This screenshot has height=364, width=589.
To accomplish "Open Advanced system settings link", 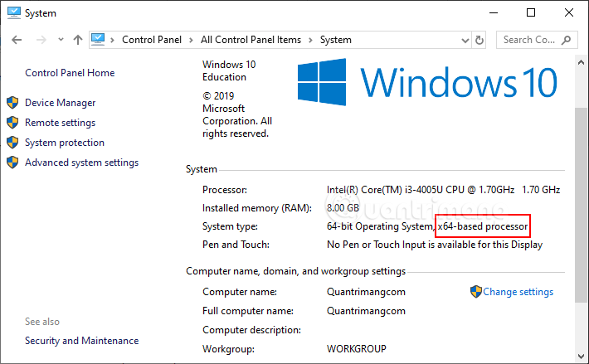I will 81,163.
